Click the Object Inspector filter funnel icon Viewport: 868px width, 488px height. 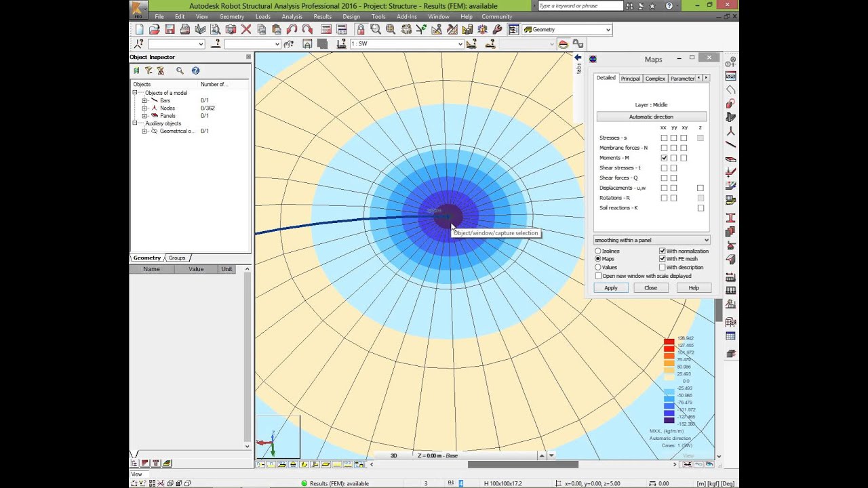148,70
